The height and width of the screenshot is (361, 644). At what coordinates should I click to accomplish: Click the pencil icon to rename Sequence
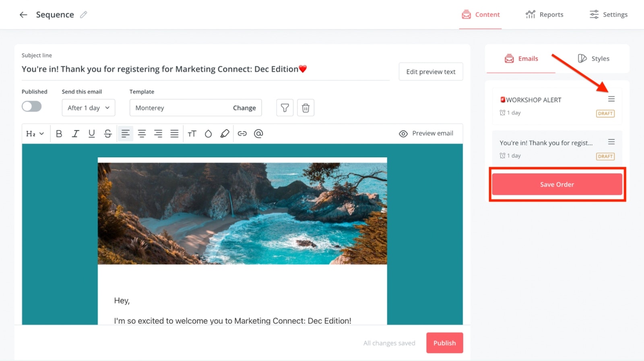83,15
